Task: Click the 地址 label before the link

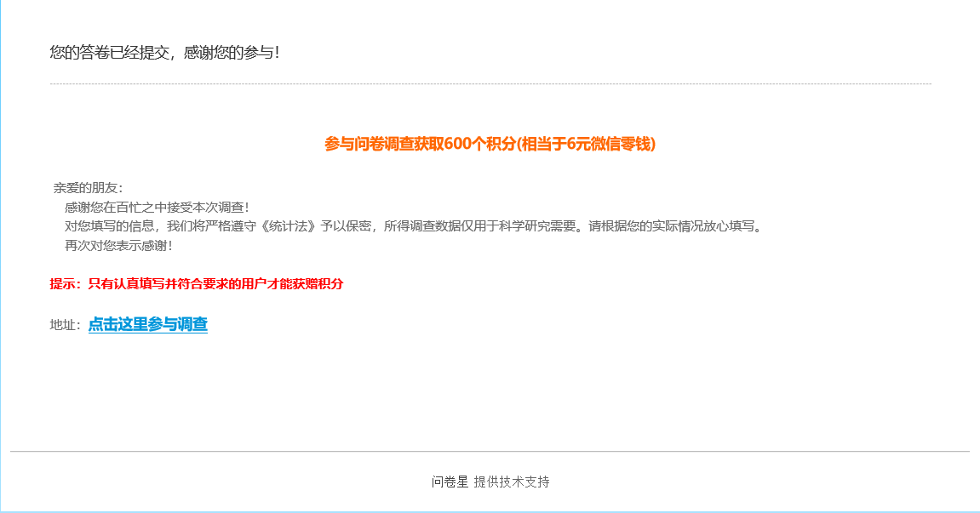Action: pyautogui.click(x=65, y=325)
